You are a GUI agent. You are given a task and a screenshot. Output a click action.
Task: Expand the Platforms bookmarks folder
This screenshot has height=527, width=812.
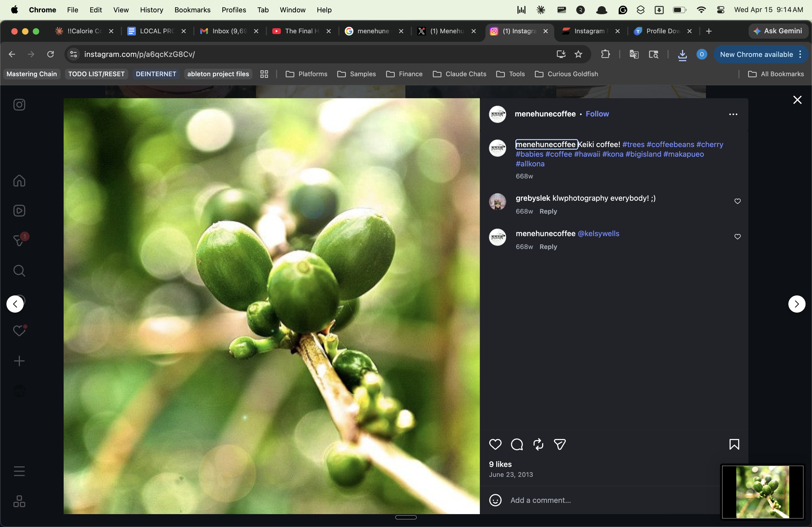tap(306, 74)
